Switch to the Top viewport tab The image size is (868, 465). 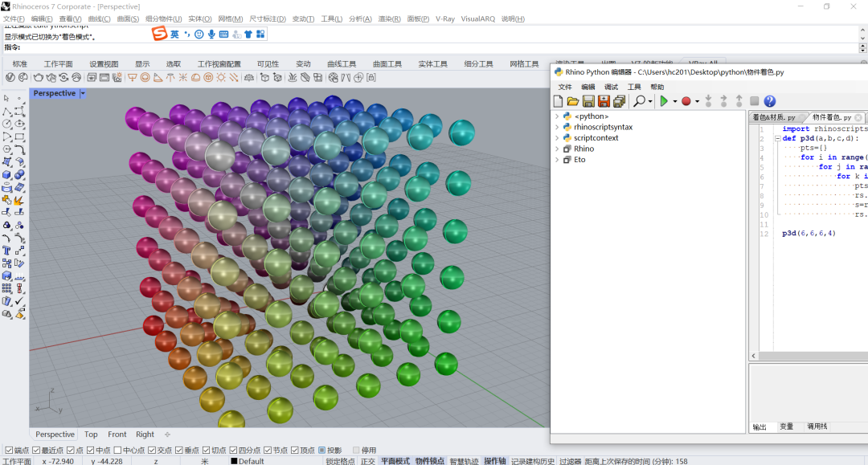click(x=91, y=434)
